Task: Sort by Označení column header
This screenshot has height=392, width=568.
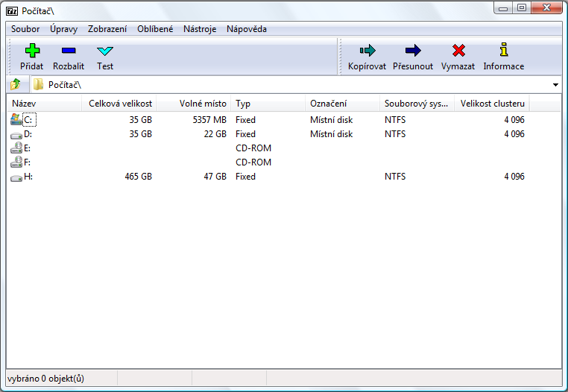Action: [x=342, y=104]
